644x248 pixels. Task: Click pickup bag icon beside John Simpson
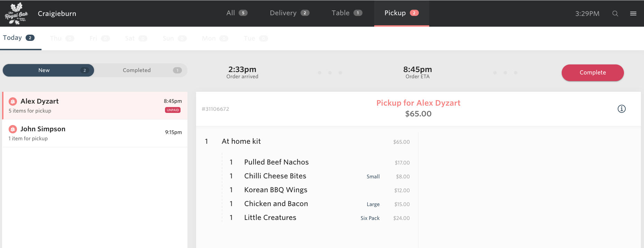point(13,129)
